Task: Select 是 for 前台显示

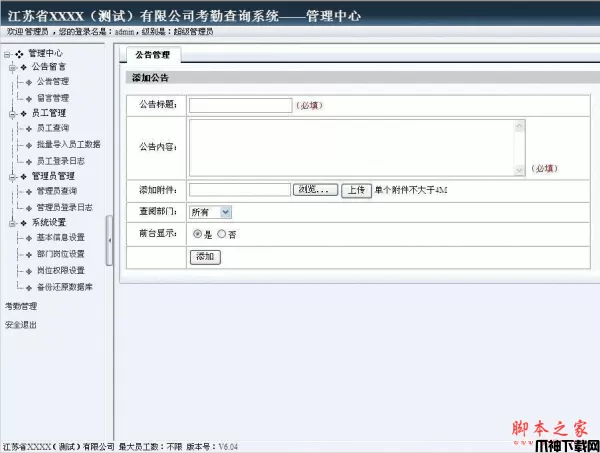Action: [197, 234]
